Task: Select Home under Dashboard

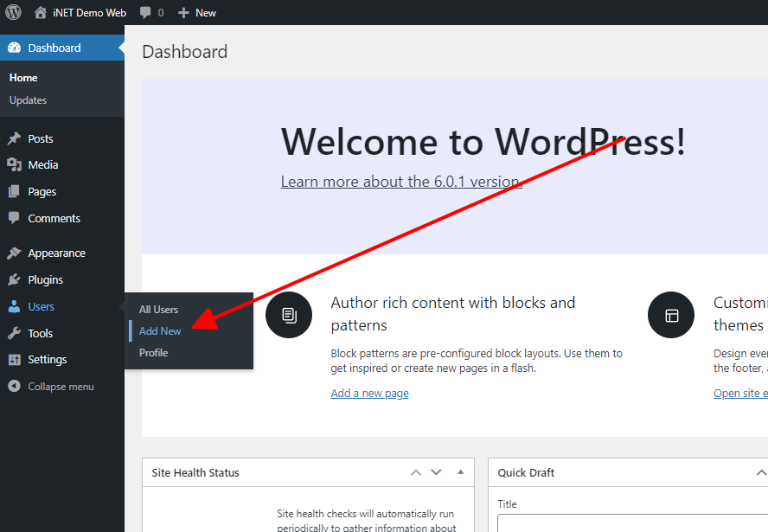Action: (23, 77)
